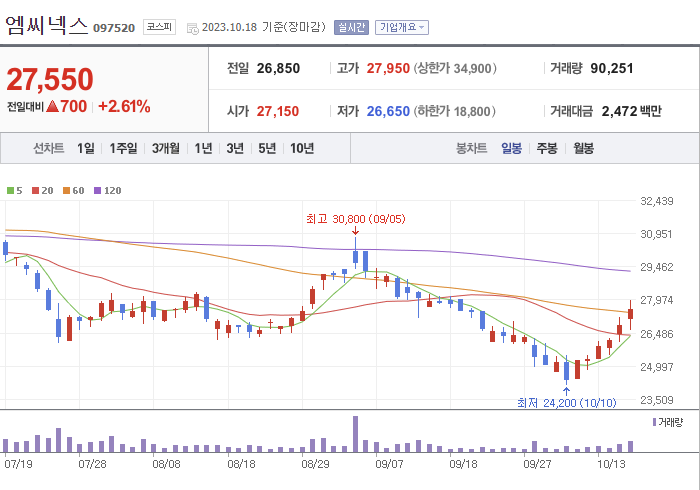The width and height of the screenshot is (700, 490).
Task: Click the 시가 value 27,150
Action: pyautogui.click(x=278, y=111)
